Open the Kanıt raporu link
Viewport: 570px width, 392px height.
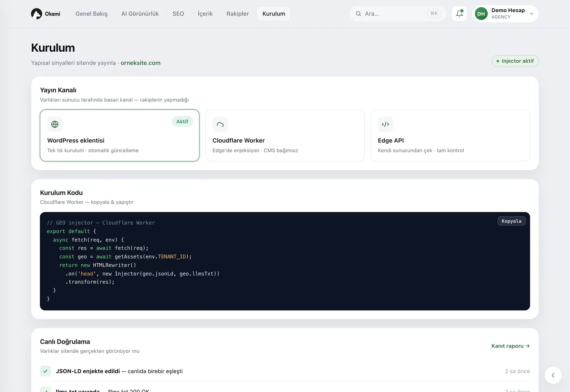[511, 346]
